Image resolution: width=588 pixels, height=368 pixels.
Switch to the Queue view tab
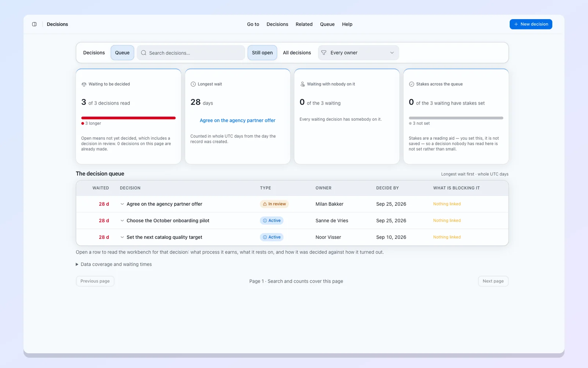[122, 53]
